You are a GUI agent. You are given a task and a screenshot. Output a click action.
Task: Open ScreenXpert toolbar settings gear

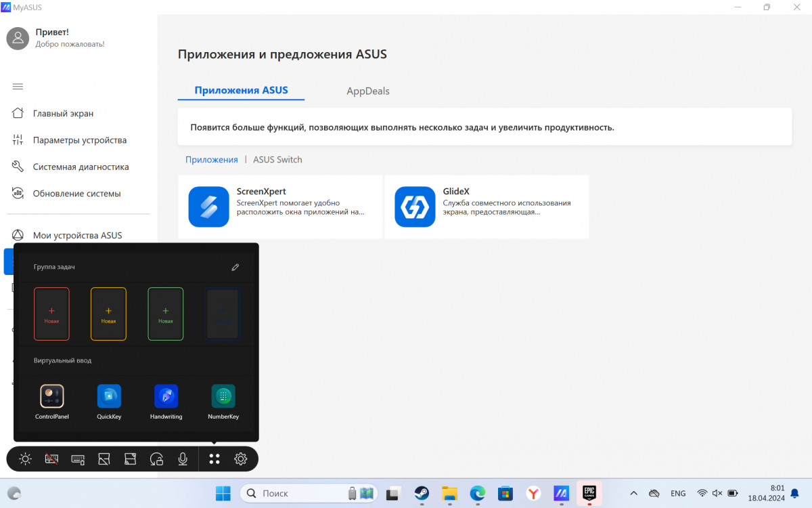pos(240,459)
